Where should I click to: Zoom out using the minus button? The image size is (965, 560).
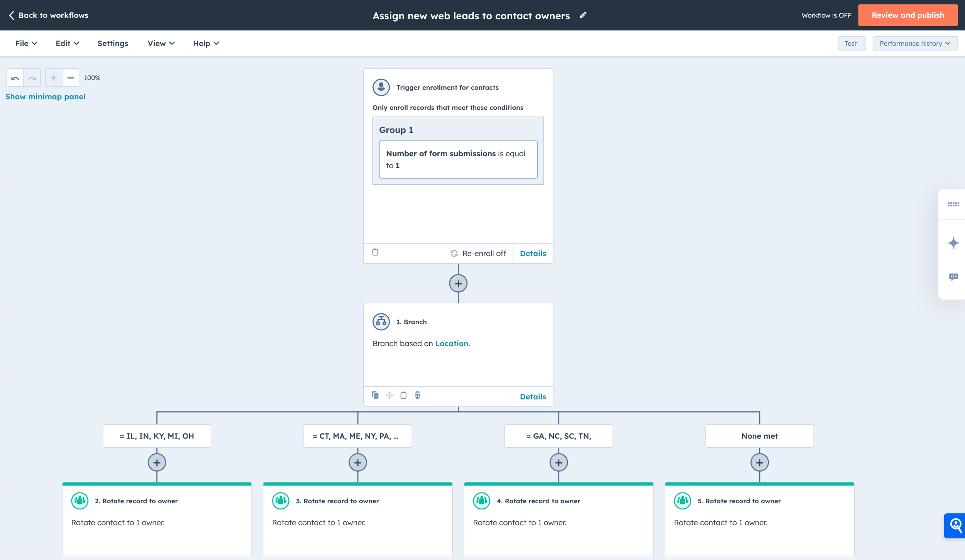pos(71,78)
